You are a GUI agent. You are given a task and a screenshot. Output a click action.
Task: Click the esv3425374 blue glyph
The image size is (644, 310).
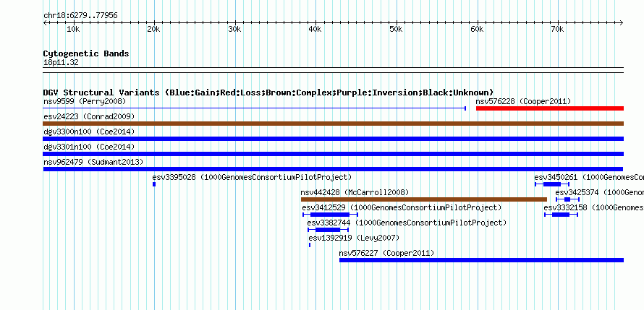point(567,199)
